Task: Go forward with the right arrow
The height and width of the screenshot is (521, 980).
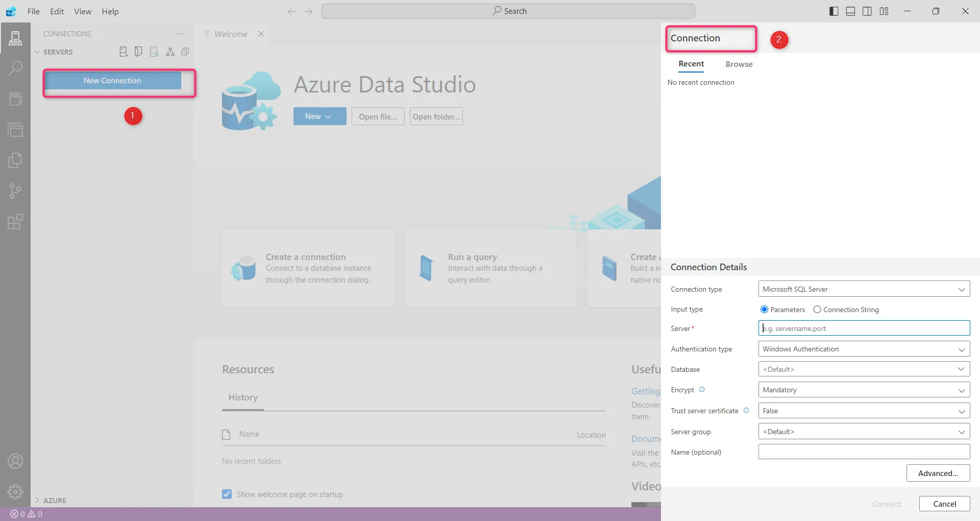Action: point(308,11)
